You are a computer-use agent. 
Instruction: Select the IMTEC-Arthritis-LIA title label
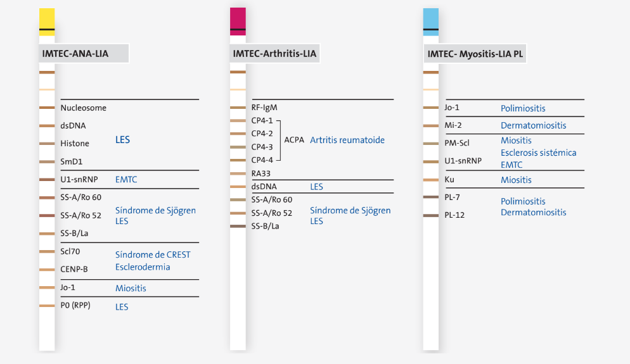click(275, 53)
